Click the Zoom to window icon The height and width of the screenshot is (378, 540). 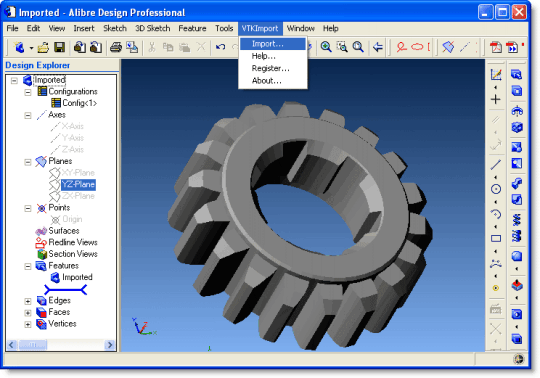pos(342,47)
